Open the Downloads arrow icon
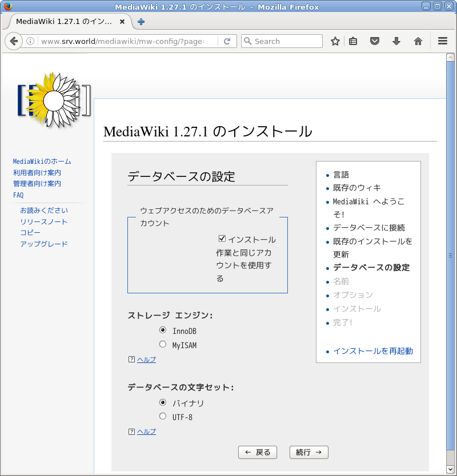The width and height of the screenshot is (457, 476). (x=396, y=41)
